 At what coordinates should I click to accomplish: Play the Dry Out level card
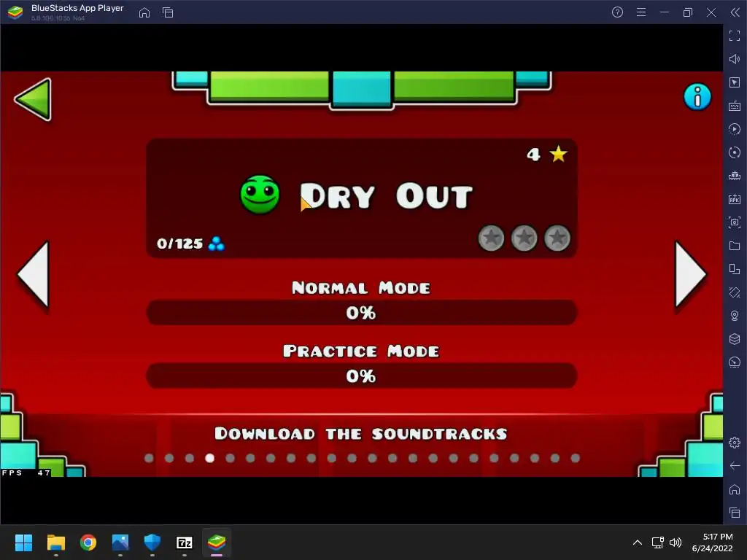point(362,198)
